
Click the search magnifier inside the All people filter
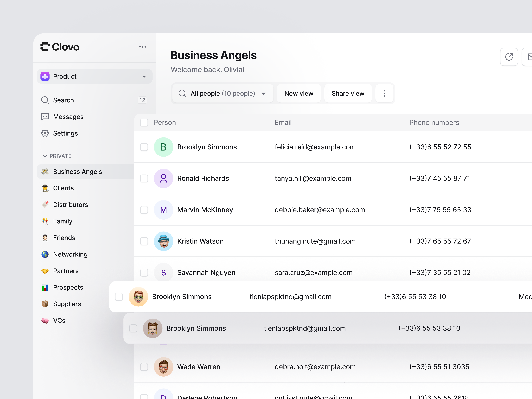click(x=183, y=93)
